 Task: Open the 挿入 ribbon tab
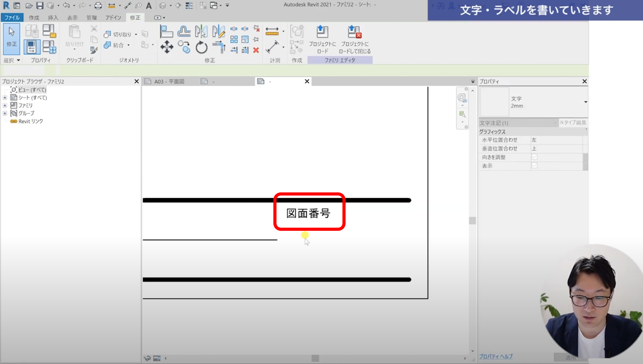coord(53,17)
